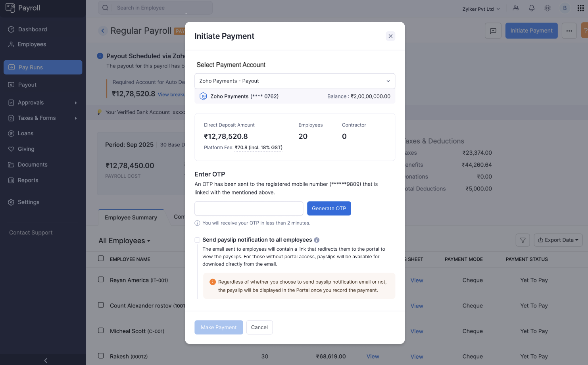This screenshot has height=365, width=588.
Task: Enable Send payslip notification checkbox
Action: (x=197, y=240)
